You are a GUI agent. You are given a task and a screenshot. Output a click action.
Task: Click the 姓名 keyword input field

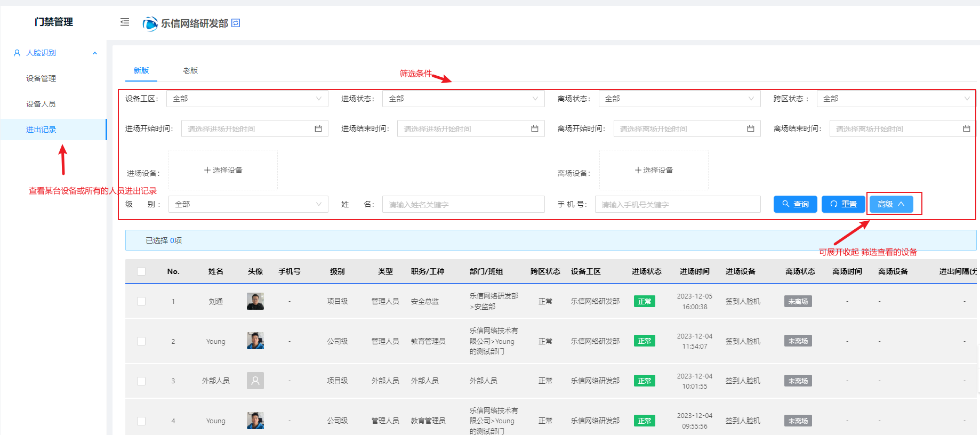tap(463, 204)
